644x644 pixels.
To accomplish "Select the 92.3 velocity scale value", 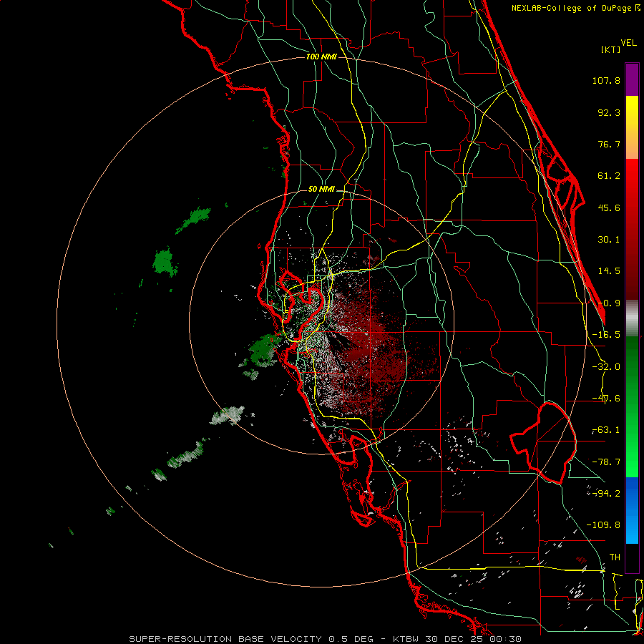I will (x=609, y=112).
